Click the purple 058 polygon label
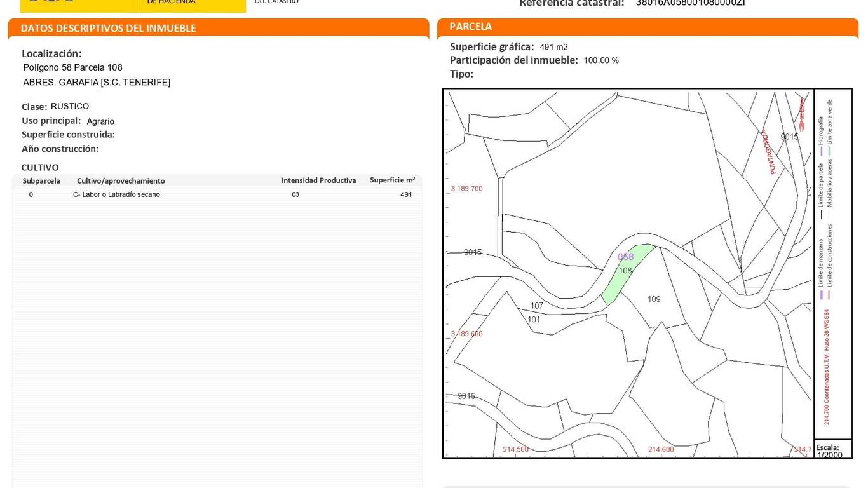 (625, 257)
